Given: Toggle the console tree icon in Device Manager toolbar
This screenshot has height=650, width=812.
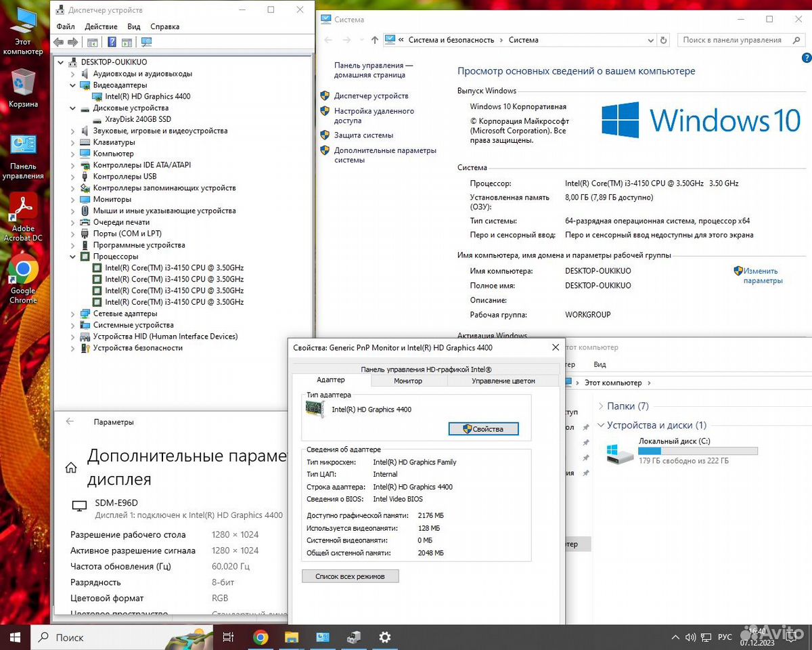Looking at the screenshot, I should click(93, 42).
